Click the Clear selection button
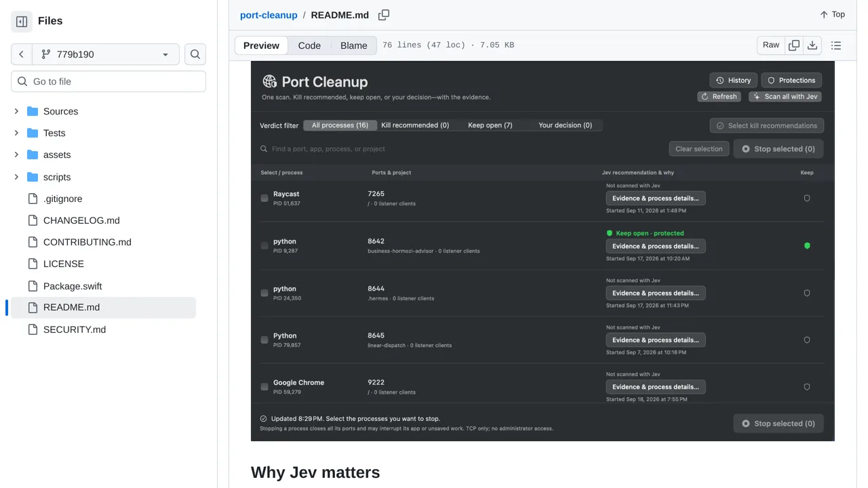Screen dimensions: 868x488 [x=699, y=149]
